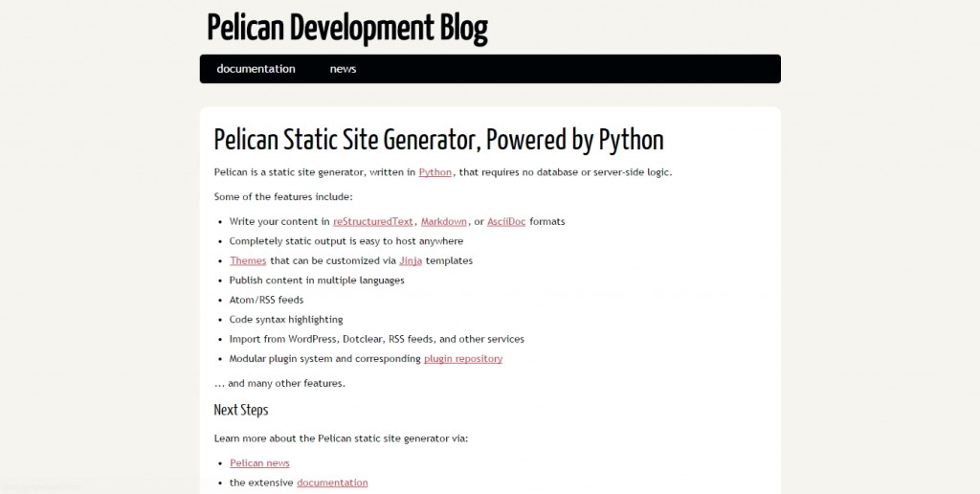The image size is (980, 494).
Task: Click the Pelican Static Site Generator article heading
Action: coord(438,140)
